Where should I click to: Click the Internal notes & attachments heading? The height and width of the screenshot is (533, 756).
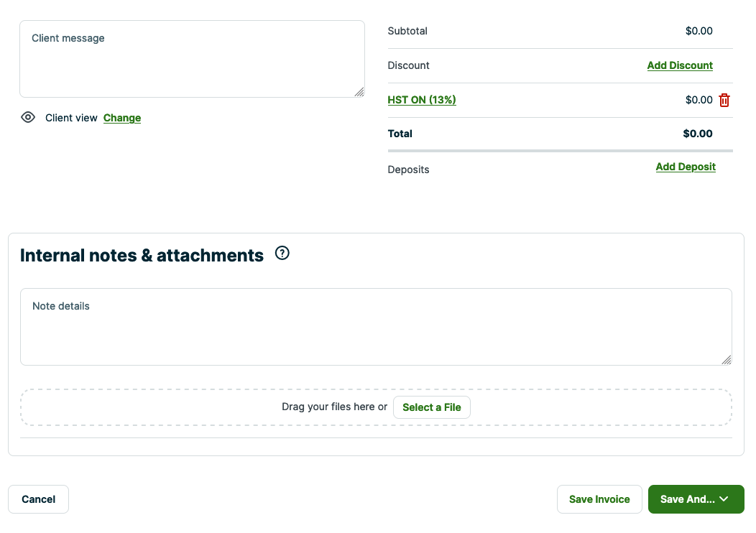point(142,255)
